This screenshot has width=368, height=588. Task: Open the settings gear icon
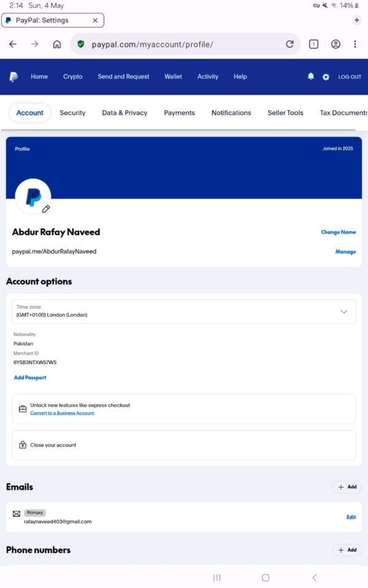click(326, 77)
